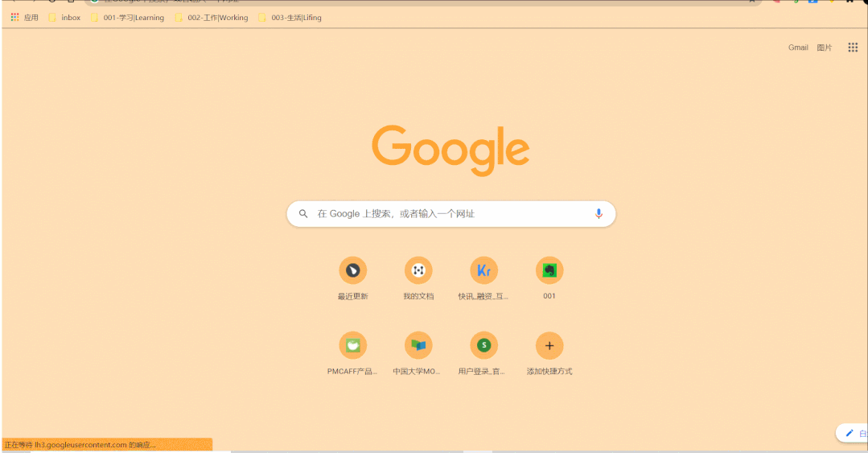Open the 用户登录_言... shortcut tile
The height and width of the screenshot is (453, 868).
pos(483,354)
